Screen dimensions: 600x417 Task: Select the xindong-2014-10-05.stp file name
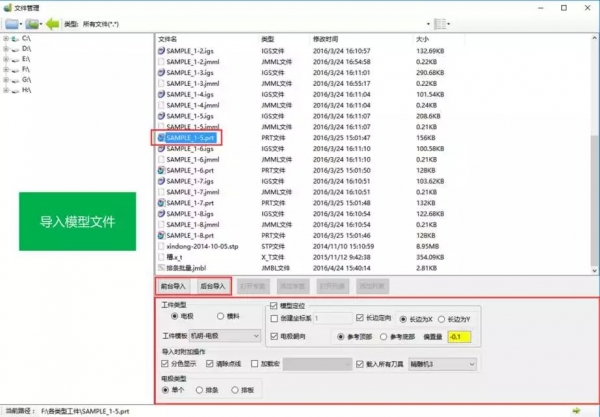(202, 246)
